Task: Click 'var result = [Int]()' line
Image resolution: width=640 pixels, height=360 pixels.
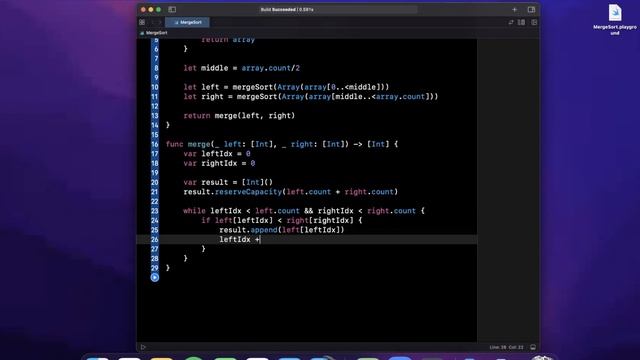Action: (228, 182)
